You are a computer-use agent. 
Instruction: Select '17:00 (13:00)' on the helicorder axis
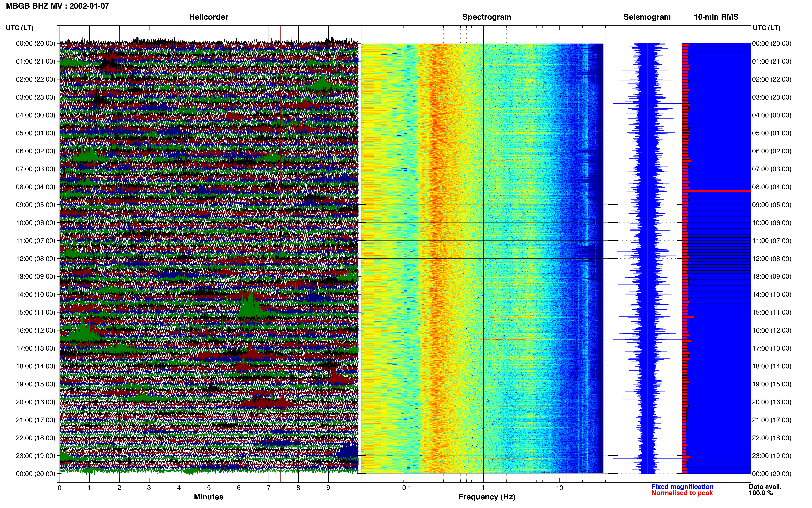[x=36, y=348]
